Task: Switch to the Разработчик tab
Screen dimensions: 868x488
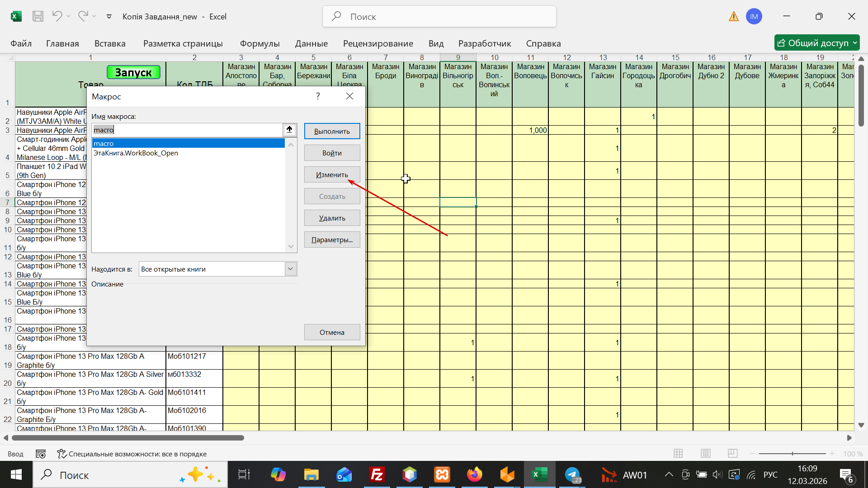Action: [x=484, y=43]
